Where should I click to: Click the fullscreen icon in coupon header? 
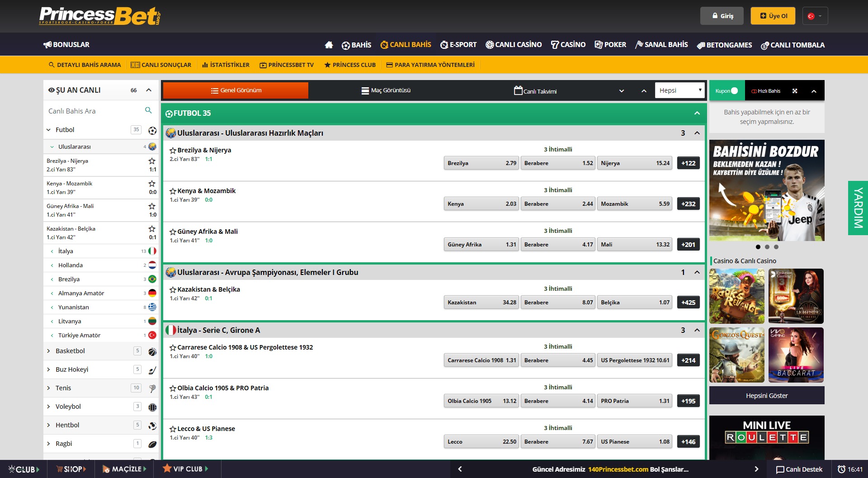point(795,91)
